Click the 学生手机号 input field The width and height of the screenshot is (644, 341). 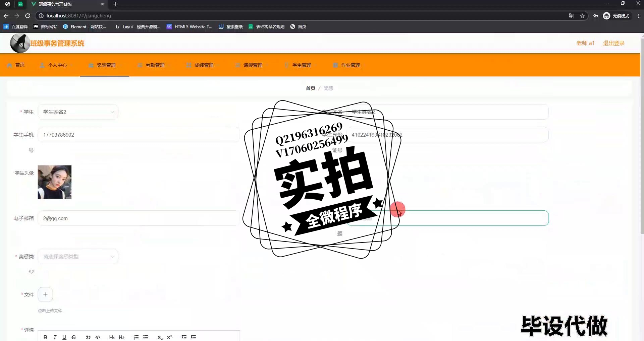pyautogui.click(x=139, y=135)
